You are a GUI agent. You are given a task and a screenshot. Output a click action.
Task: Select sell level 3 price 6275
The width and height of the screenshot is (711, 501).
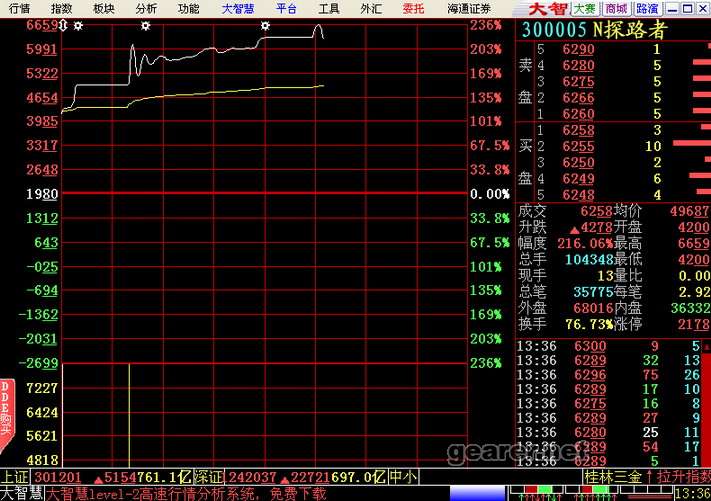click(x=578, y=81)
